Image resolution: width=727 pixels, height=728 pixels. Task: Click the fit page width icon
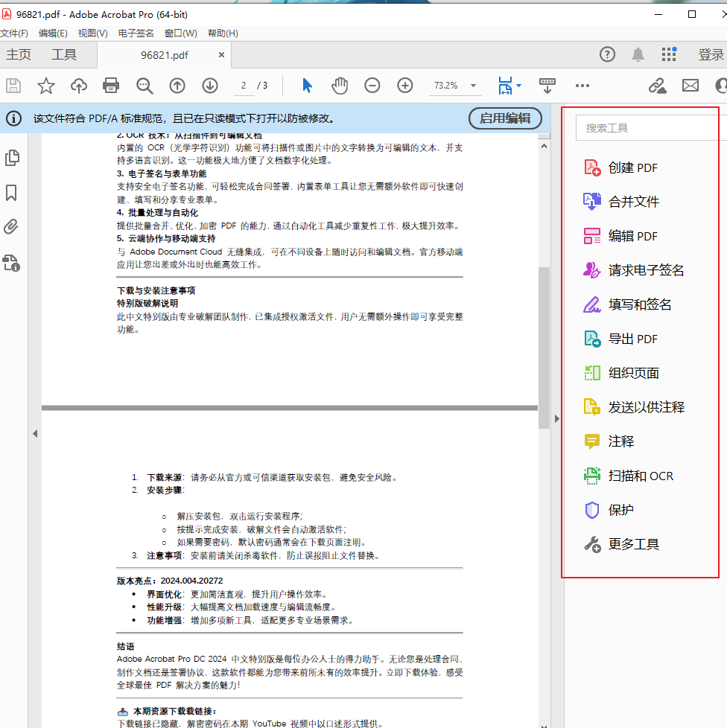(505, 86)
